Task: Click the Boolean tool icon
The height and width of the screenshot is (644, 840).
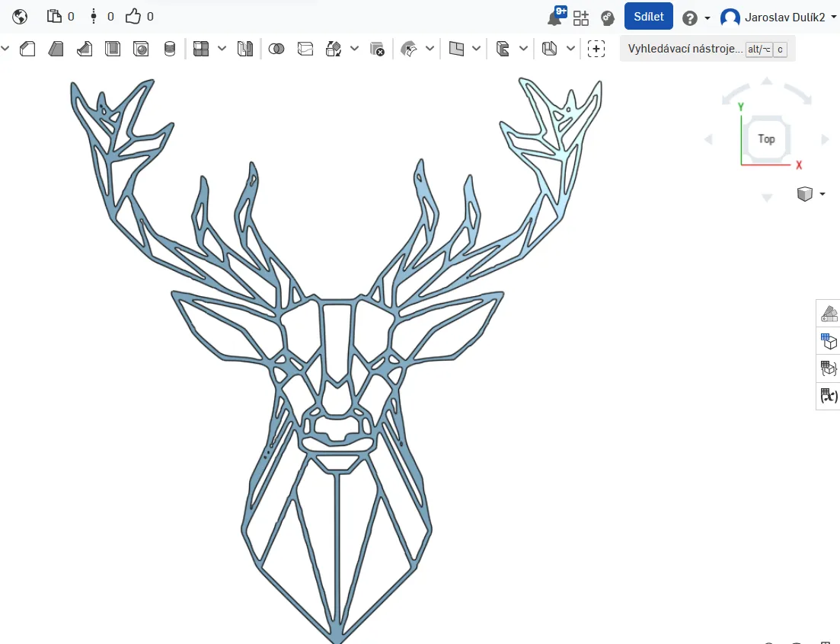Action: pyautogui.click(x=276, y=49)
